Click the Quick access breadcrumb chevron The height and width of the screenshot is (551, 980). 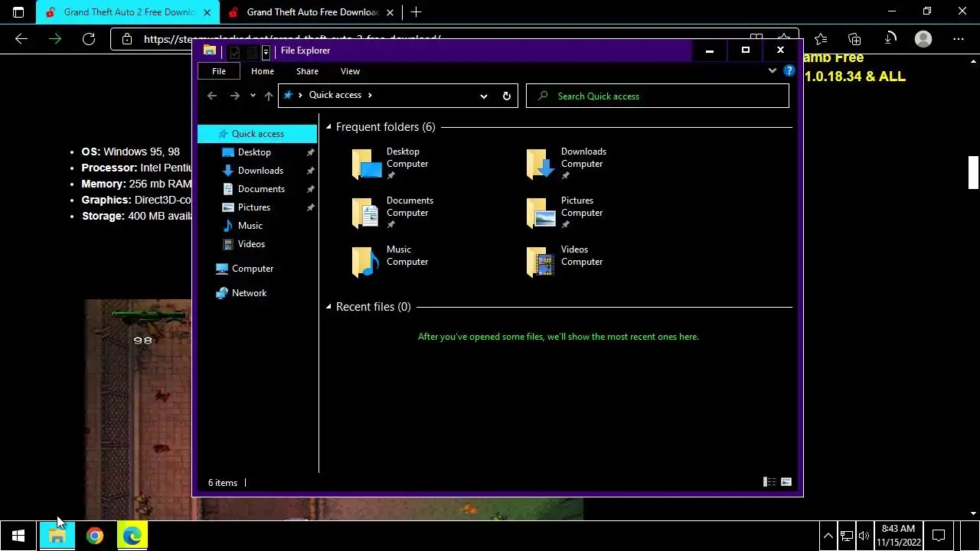click(x=370, y=95)
